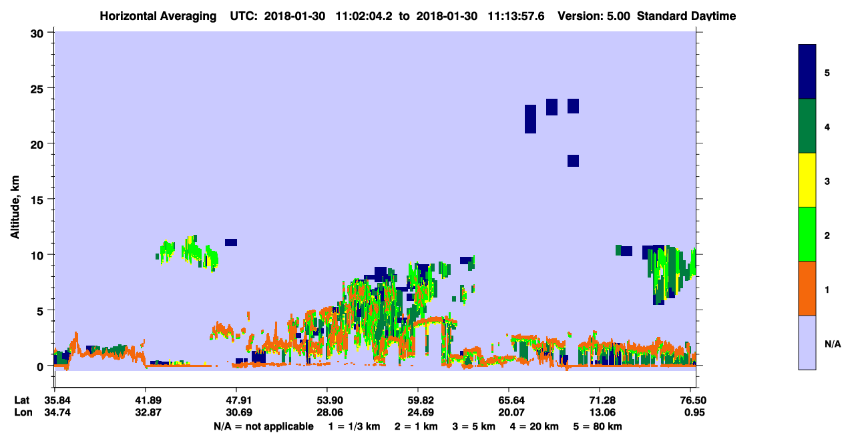
Task: Click the colorbar label "N/A"
Action: tap(832, 344)
